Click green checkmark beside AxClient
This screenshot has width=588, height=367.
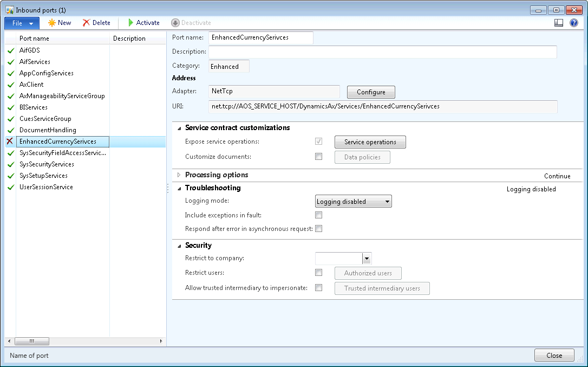click(x=11, y=85)
